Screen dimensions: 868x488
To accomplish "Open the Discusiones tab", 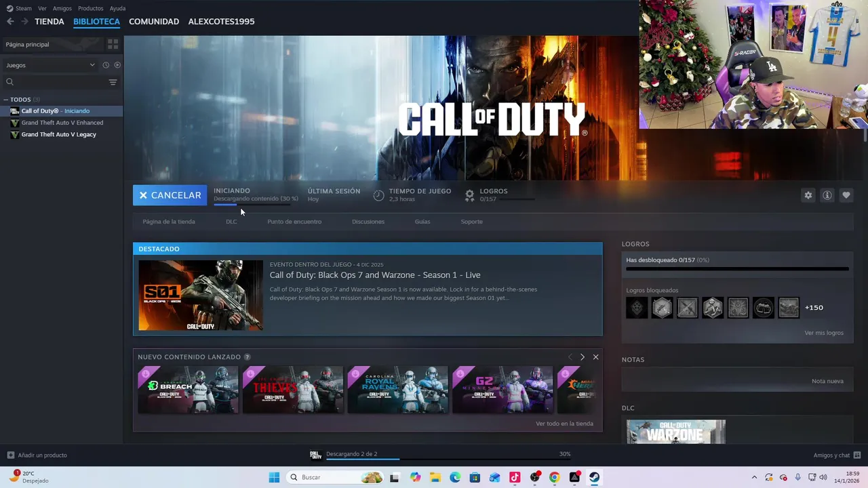I will (x=368, y=222).
